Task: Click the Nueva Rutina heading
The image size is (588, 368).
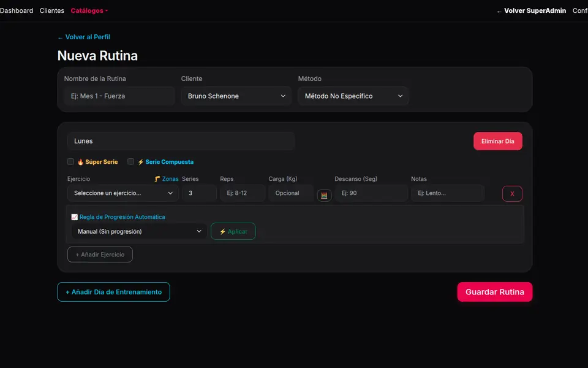Action: point(97,56)
